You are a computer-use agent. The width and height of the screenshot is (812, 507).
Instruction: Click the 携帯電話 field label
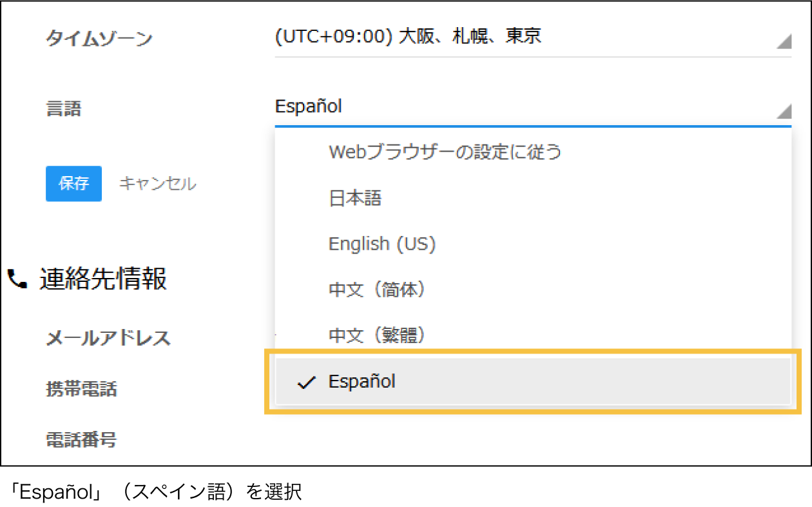(x=81, y=389)
